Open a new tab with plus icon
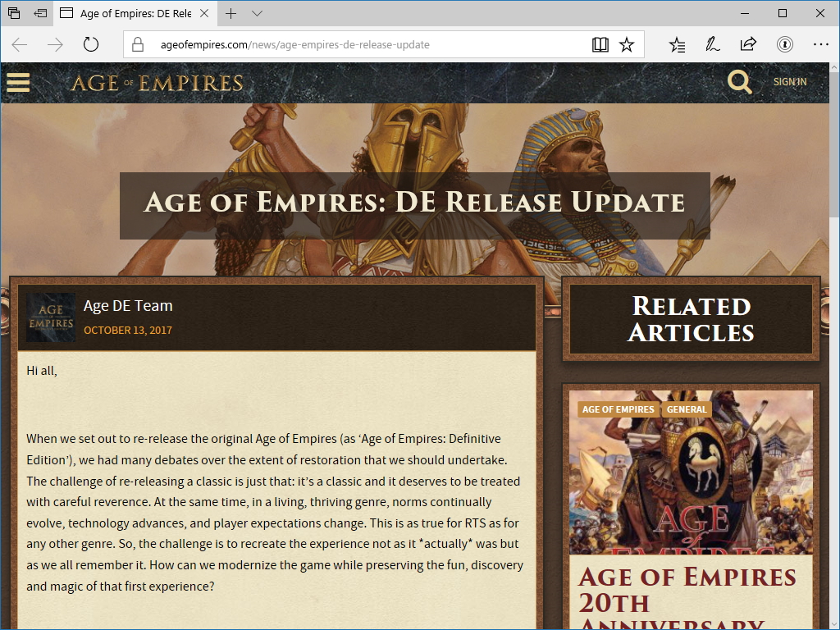840x630 pixels. (x=231, y=13)
